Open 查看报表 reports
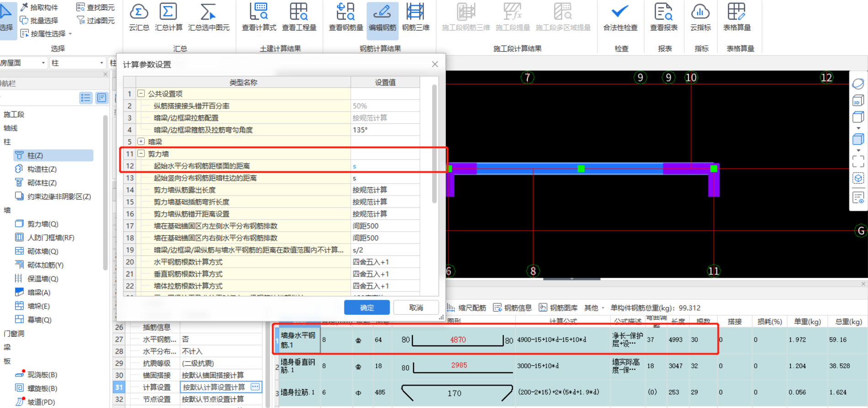 pyautogui.click(x=664, y=17)
